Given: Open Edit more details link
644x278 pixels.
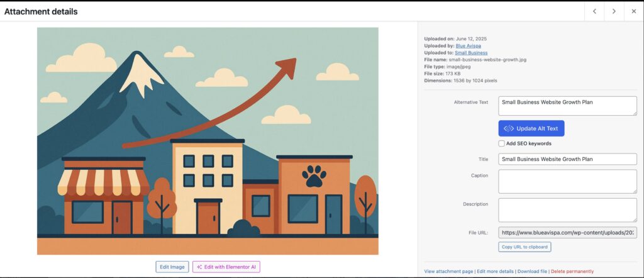Looking at the screenshot, I should click(x=495, y=272).
